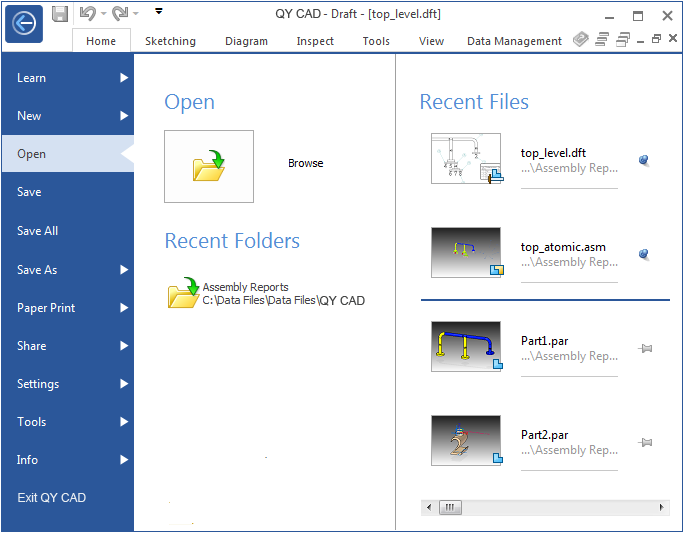
Task: Click the Undo arrow icon
Action: point(87,14)
